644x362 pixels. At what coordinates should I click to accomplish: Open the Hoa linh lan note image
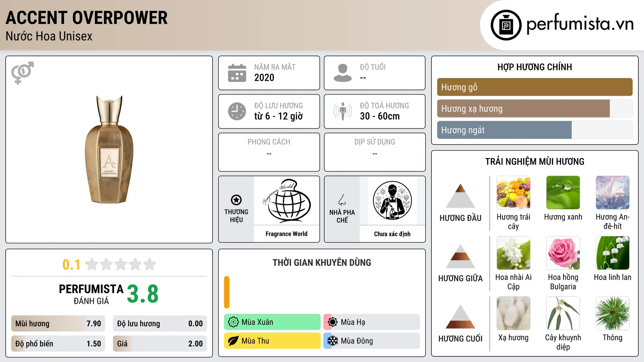point(613,253)
